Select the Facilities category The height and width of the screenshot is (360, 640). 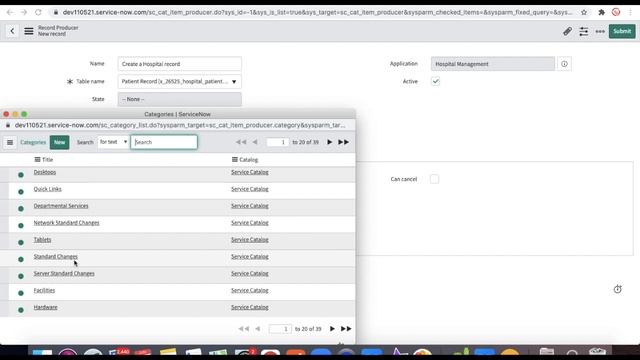(44, 290)
